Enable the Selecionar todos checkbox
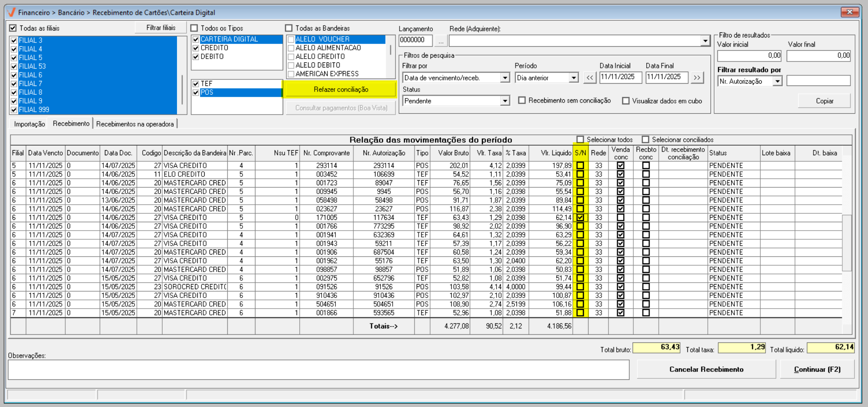Image resolution: width=868 pixels, height=407 pixels. (x=581, y=140)
